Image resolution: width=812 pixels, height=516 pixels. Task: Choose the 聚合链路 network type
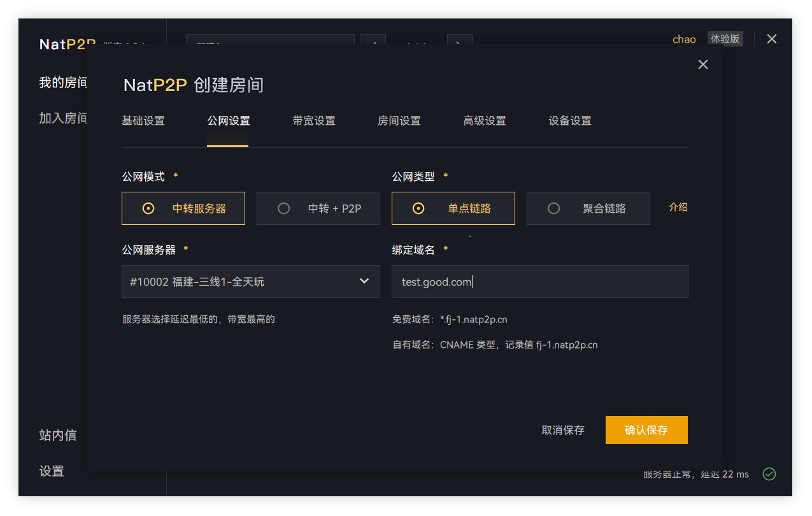coord(588,208)
